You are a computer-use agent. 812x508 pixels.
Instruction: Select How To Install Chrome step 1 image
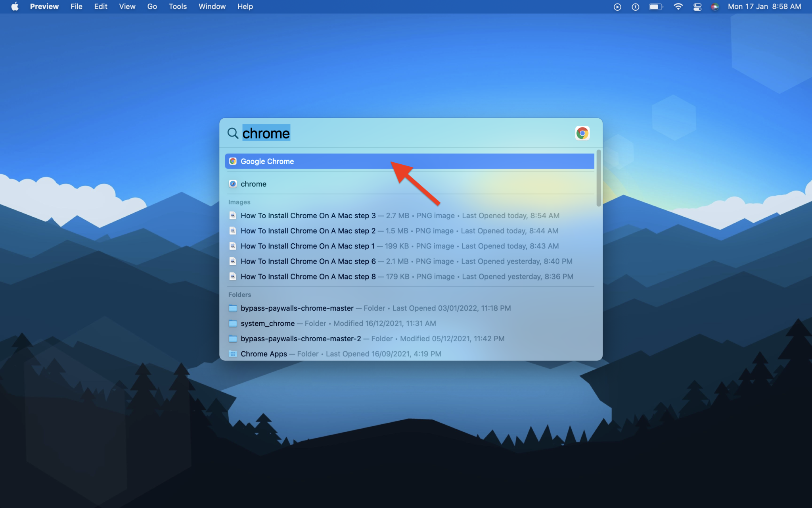[x=410, y=246]
